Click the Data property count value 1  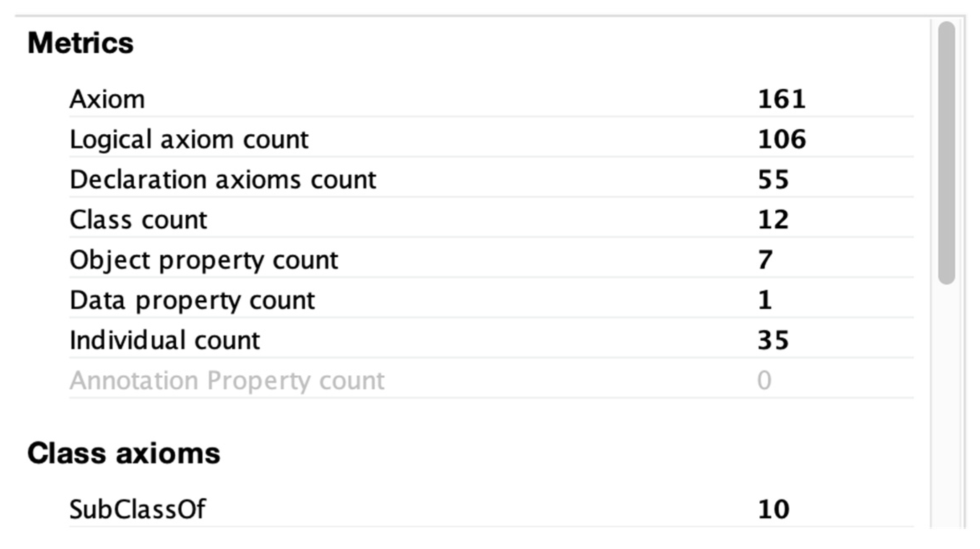(x=764, y=300)
